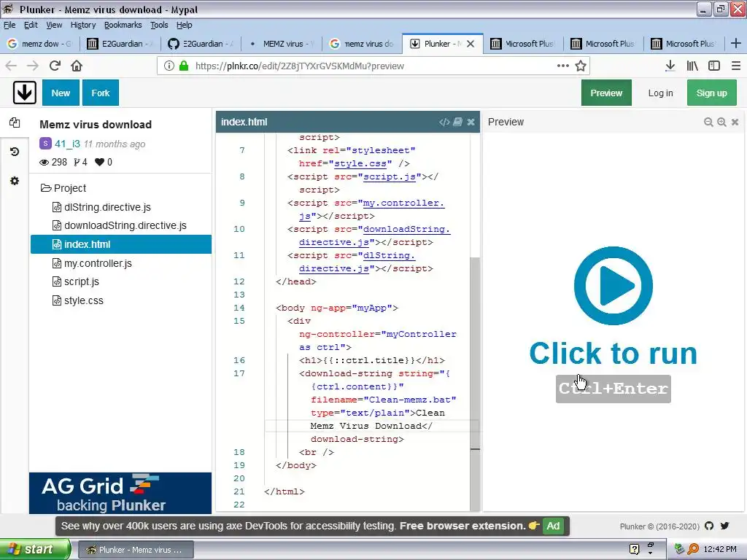Click the heart likes icon

[x=99, y=163]
